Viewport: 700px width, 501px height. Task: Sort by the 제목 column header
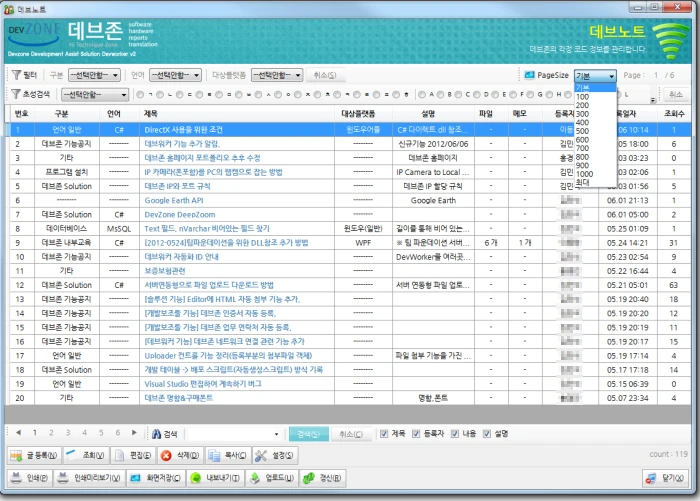pos(237,113)
